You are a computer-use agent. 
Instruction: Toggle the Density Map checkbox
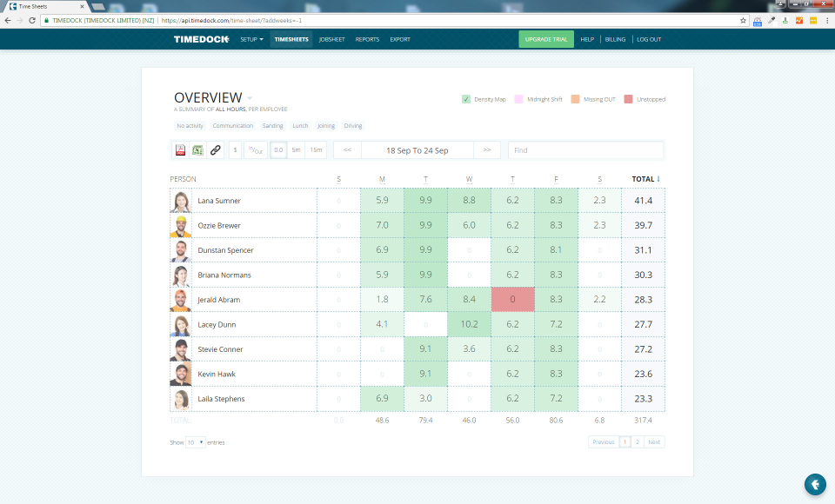pos(466,99)
